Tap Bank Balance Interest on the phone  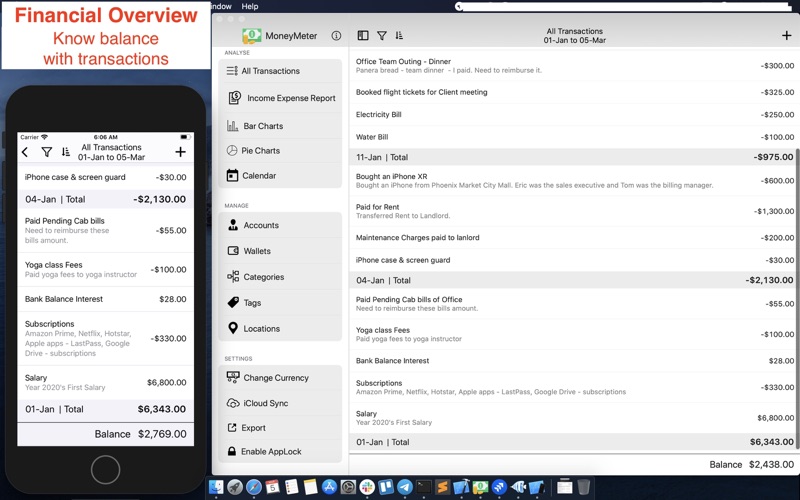click(106, 299)
